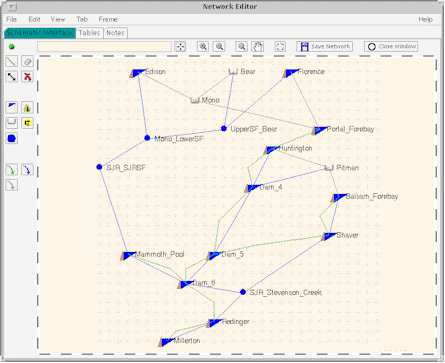445x363 pixels.
Task: Click the Close Window button
Action: (x=391, y=47)
